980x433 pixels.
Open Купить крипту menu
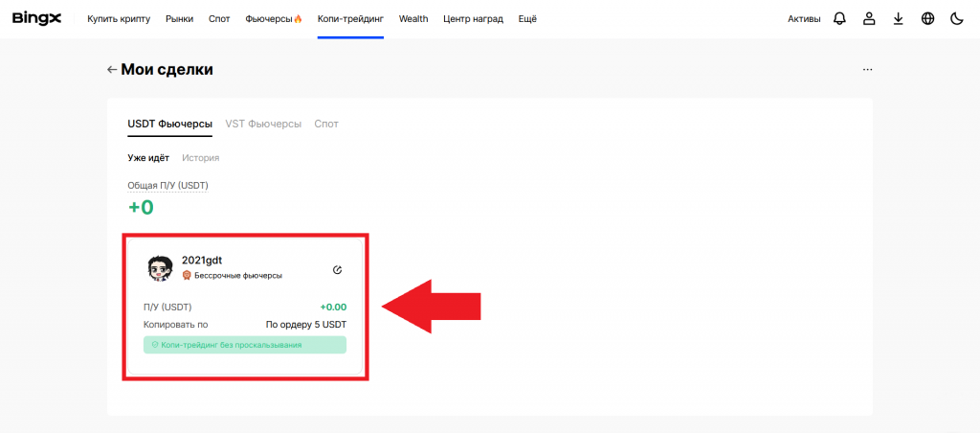tap(119, 19)
